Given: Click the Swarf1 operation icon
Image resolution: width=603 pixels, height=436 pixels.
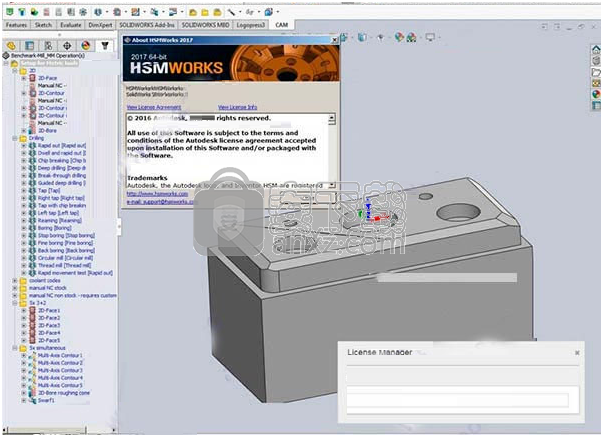Looking at the screenshot, I should (33, 400).
